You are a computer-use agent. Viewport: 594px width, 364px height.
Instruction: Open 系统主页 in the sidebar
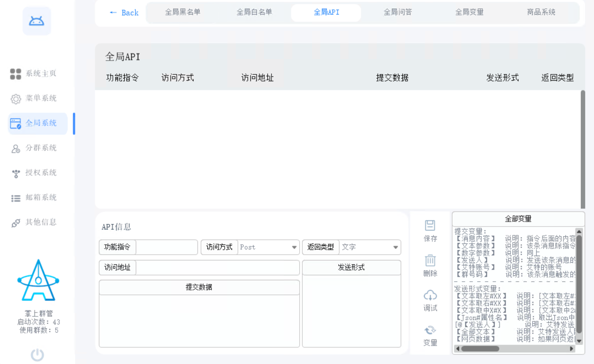(33, 74)
